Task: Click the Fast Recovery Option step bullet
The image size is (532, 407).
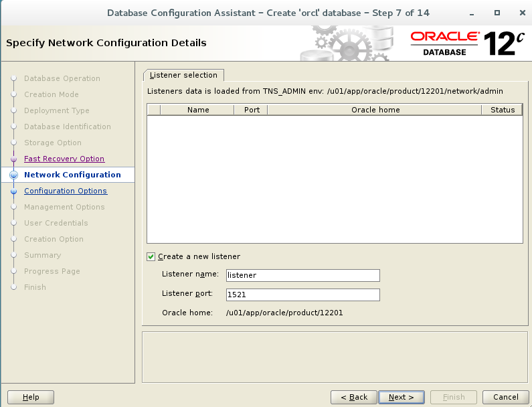Action: [x=14, y=159]
